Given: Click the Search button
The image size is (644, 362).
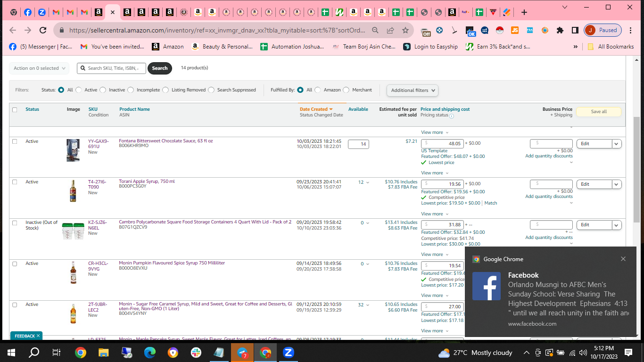Looking at the screenshot, I should coord(159,68).
